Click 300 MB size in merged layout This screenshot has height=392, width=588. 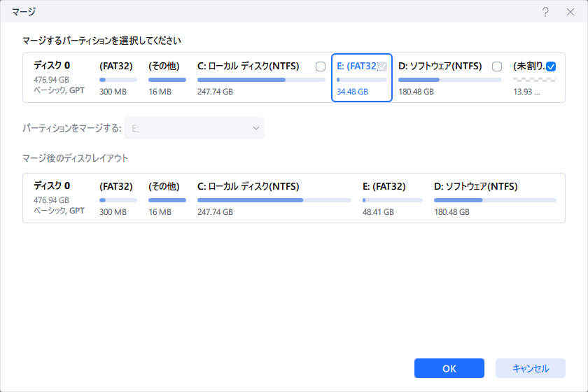tap(113, 212)
